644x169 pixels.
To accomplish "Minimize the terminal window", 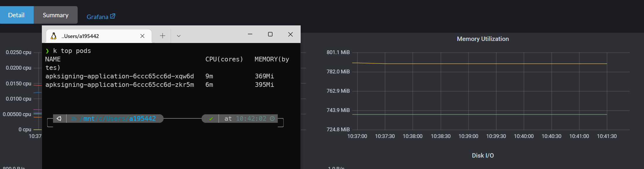I will (250, 34).
